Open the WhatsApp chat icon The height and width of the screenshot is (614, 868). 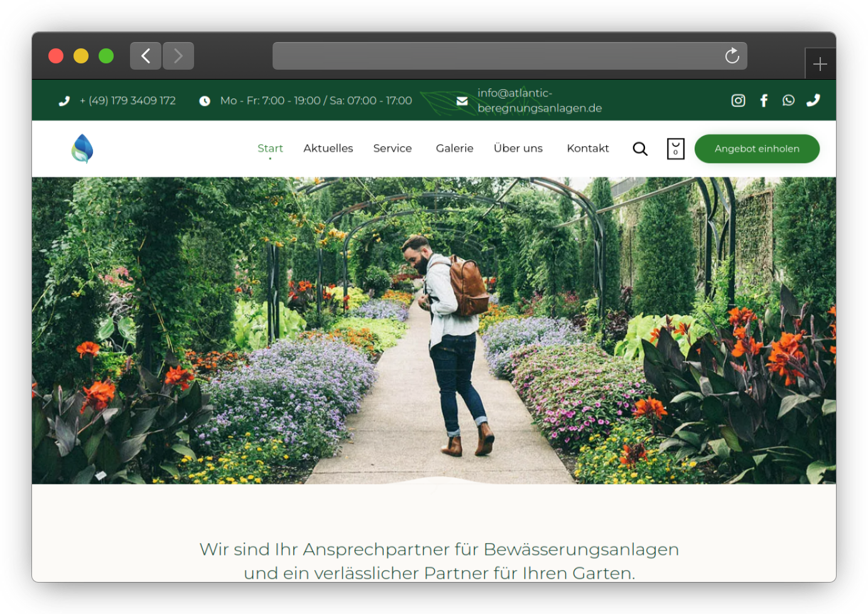[788, 100]
